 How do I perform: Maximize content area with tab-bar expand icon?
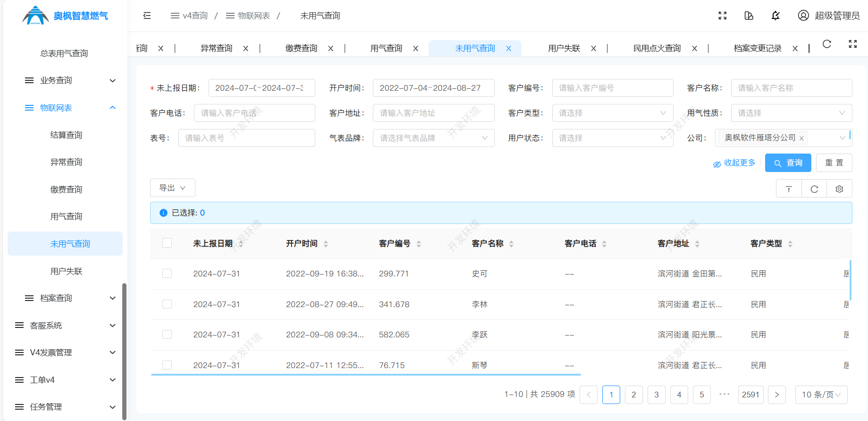pos(852,44)
